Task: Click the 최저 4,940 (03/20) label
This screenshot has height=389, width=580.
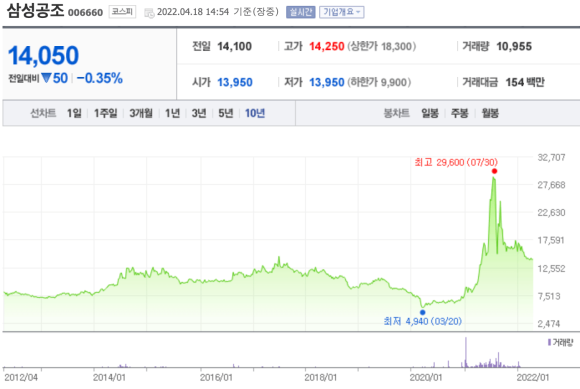Action: point(423,321)
